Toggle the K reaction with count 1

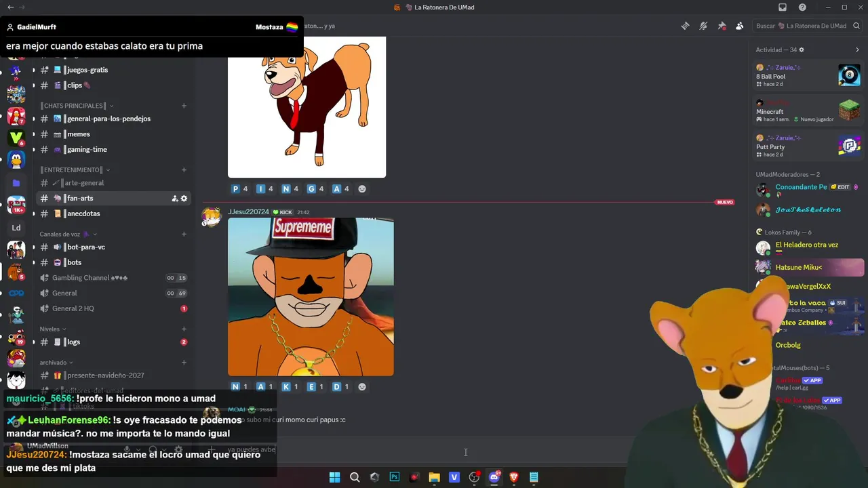[290, 387]
